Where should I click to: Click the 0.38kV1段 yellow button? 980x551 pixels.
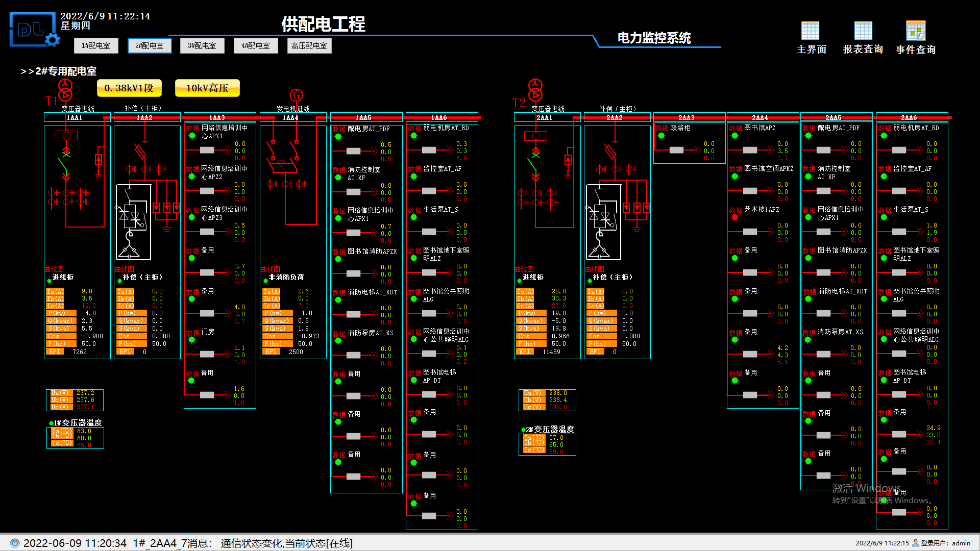coord(129,88)
